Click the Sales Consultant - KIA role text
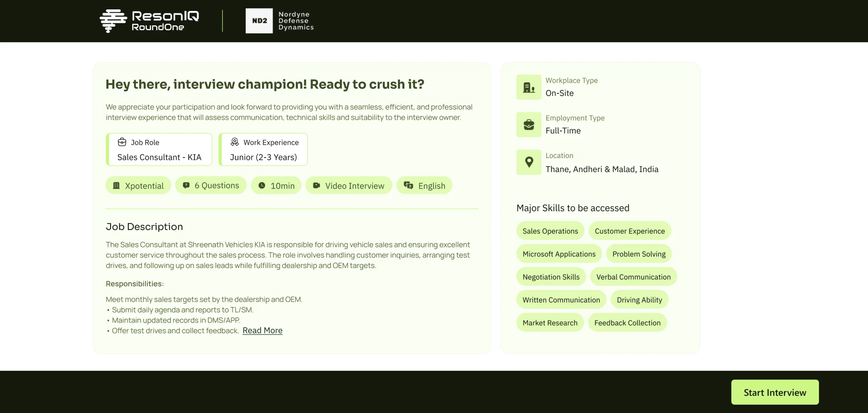The image size is (868, 413). point(159,157)
